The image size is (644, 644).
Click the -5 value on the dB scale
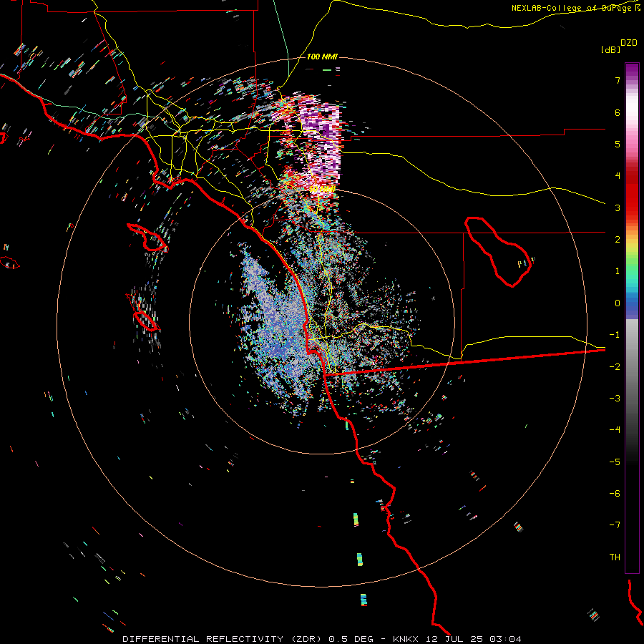[x=615, y=462]
